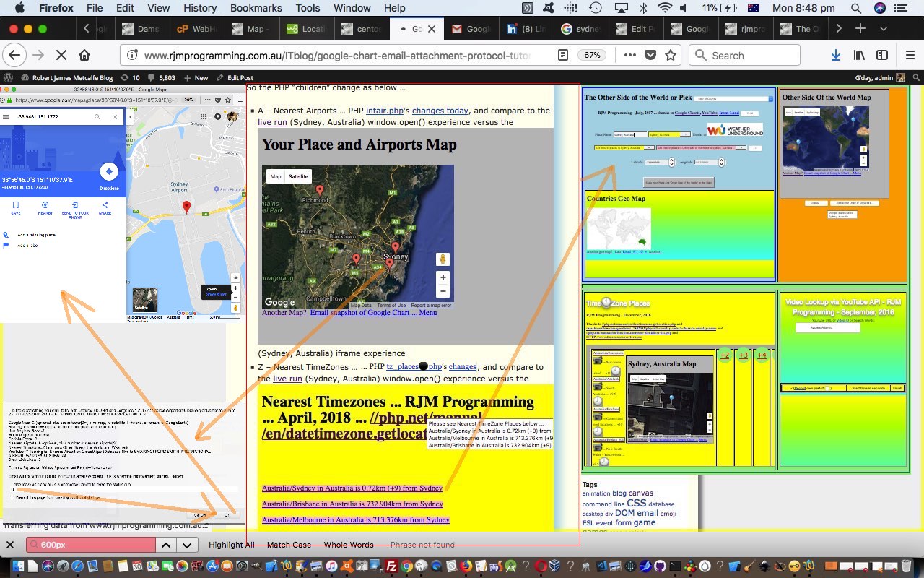Open macOS Spotlight search in the menu bar
Image resolution: width=924 pixels, height=578 pixels.
(855, 8)
